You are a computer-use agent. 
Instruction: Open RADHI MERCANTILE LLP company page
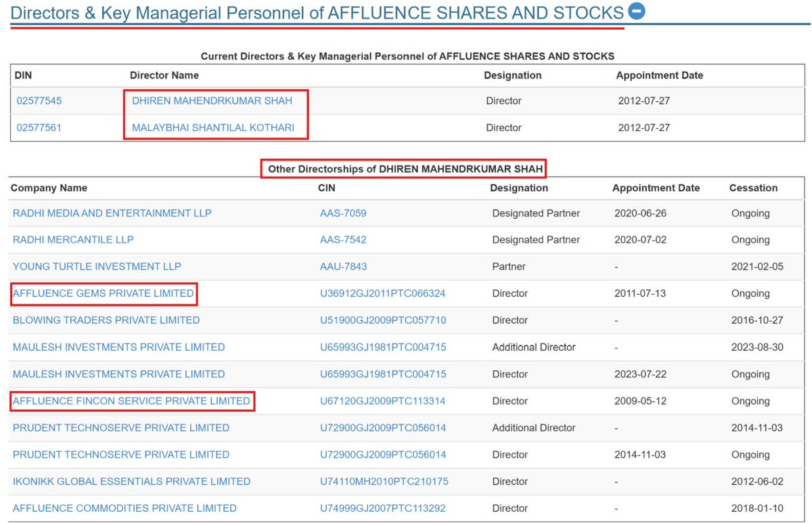tap(73, 240)
